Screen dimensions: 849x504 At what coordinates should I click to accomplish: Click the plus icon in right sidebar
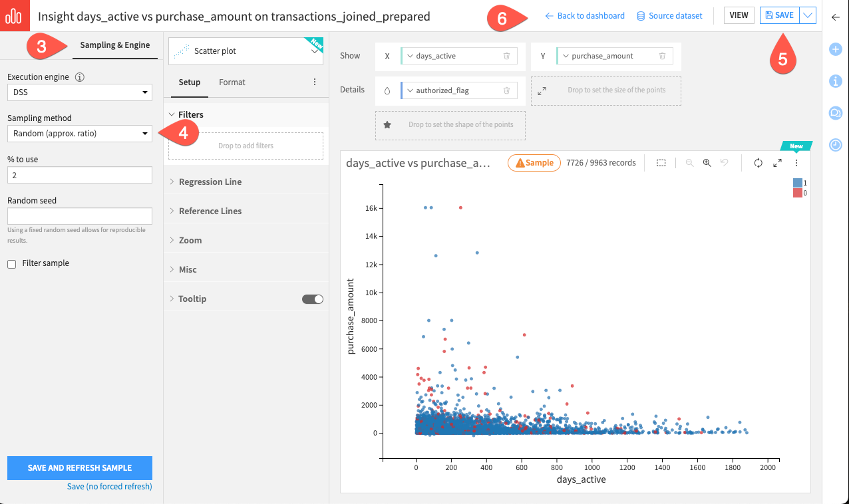[836, 49]
